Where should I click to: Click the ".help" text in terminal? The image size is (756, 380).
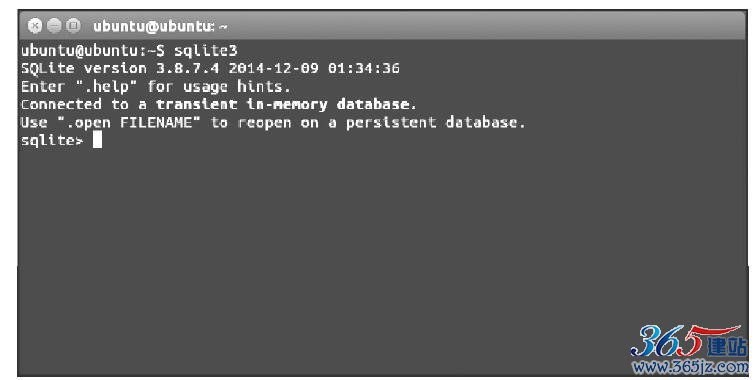(x=107, y=86)
